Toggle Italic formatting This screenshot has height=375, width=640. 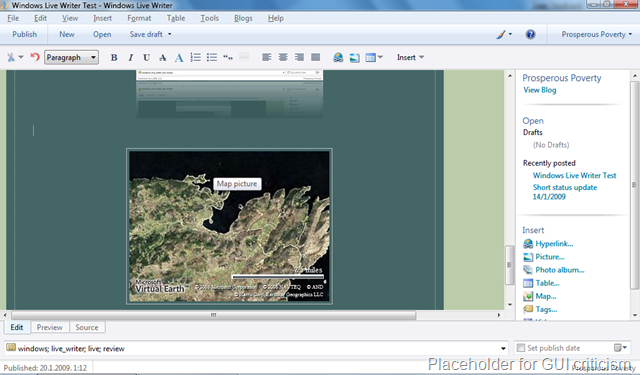[131, 58]
